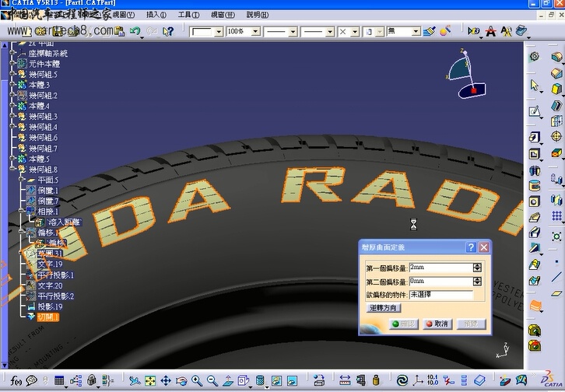Click the 確認 button in dialog
The image size is (565, 392).
click(x=404, y=324)
